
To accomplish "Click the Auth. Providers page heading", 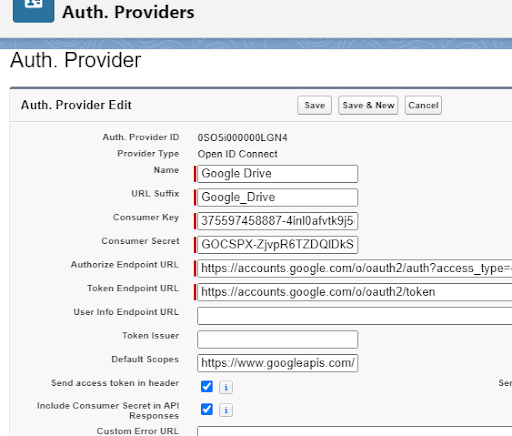I will coord(128,12).
